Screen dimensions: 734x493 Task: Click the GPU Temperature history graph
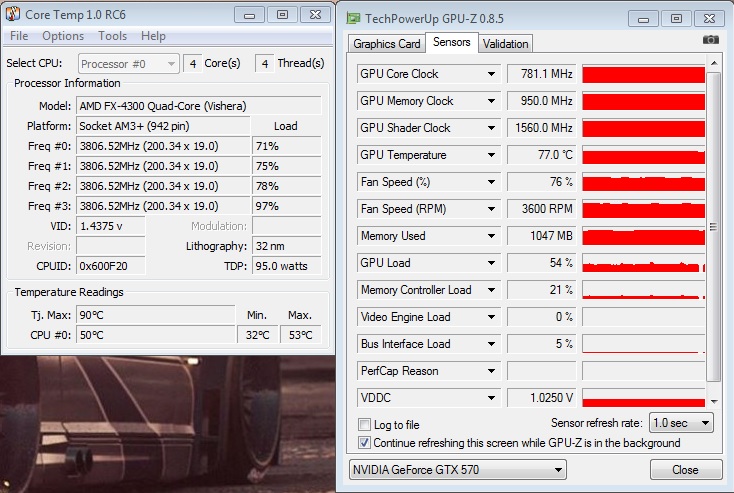(644, 155)
